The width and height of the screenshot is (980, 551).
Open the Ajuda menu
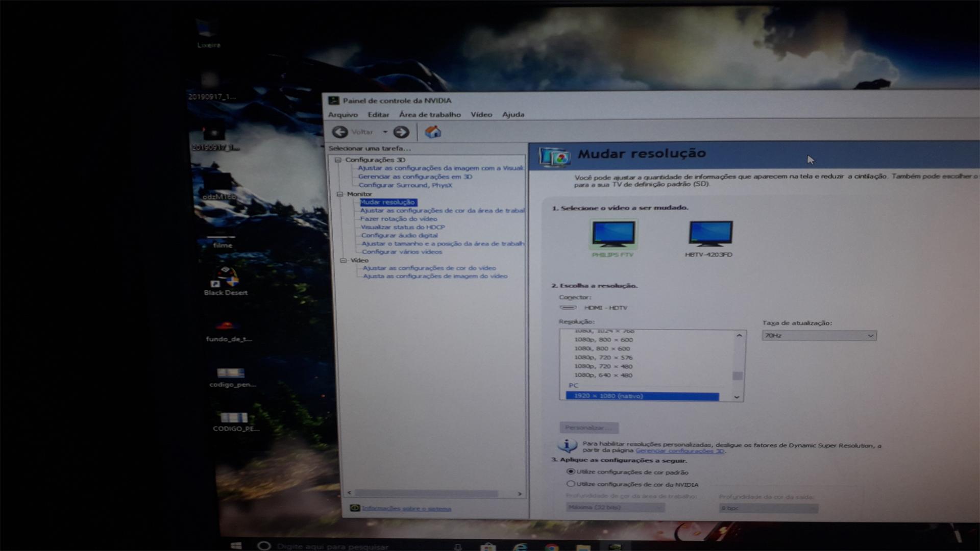click(513, 115)
